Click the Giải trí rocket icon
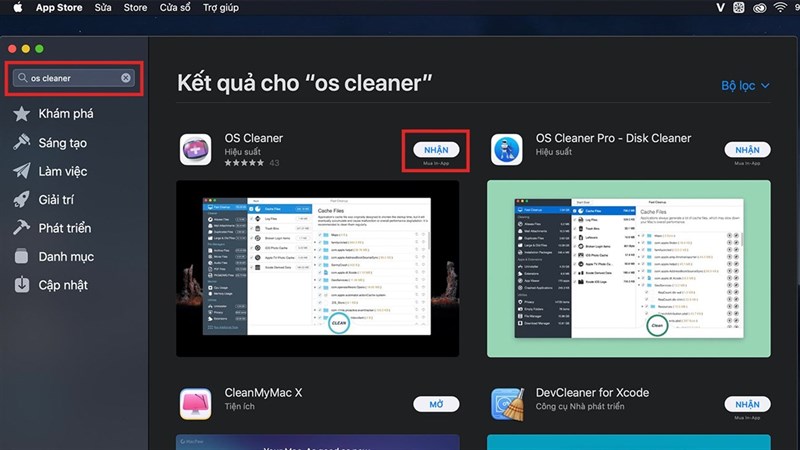Screen dimensions: 800x450 21,199
